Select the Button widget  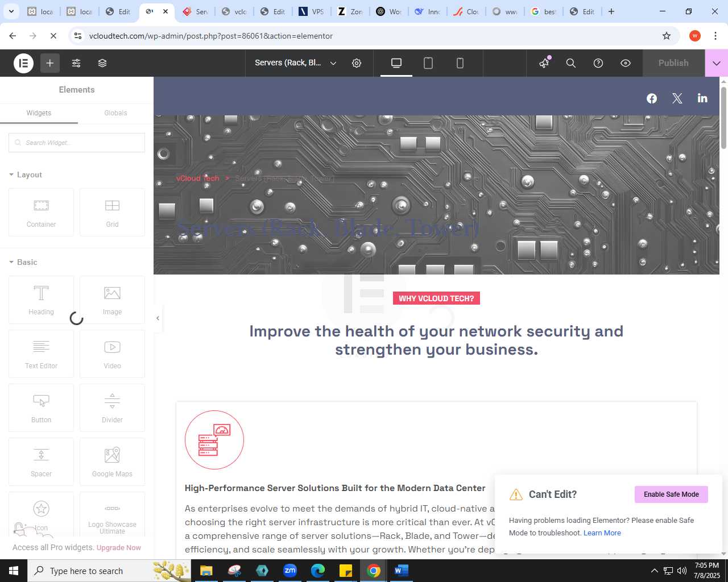click(41, 408)
